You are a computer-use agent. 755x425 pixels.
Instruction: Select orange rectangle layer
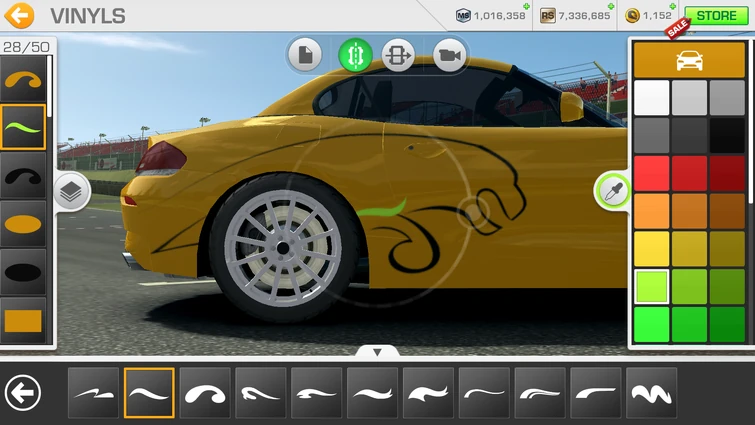[23, 320]
